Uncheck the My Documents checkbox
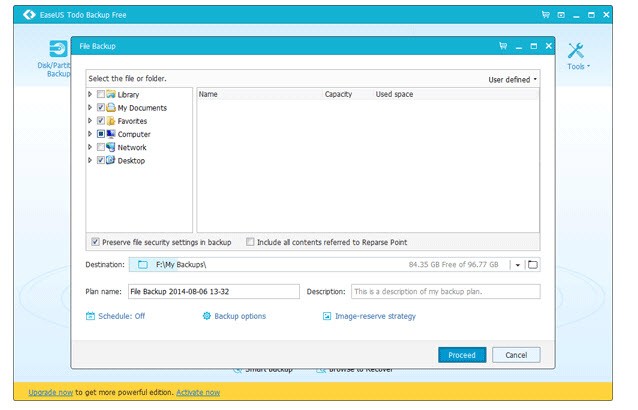Viewport: 638px width, 410px height. [x=101, y=107]
